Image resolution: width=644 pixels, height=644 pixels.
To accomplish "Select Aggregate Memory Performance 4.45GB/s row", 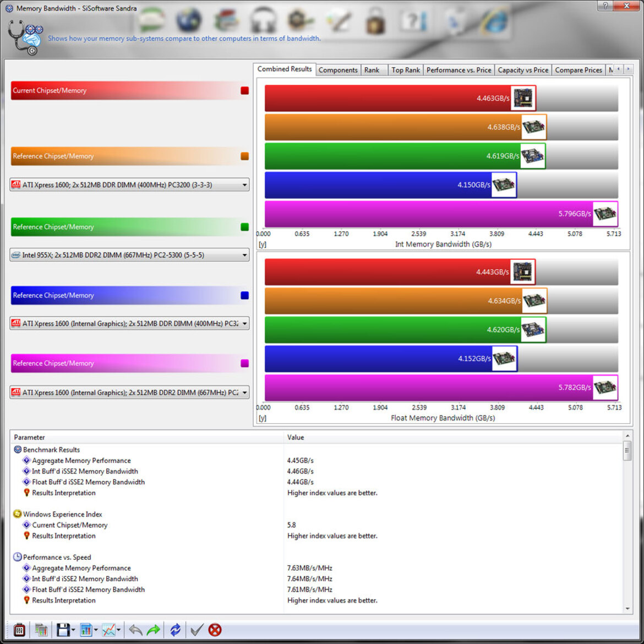I will [x=316, y=460].
